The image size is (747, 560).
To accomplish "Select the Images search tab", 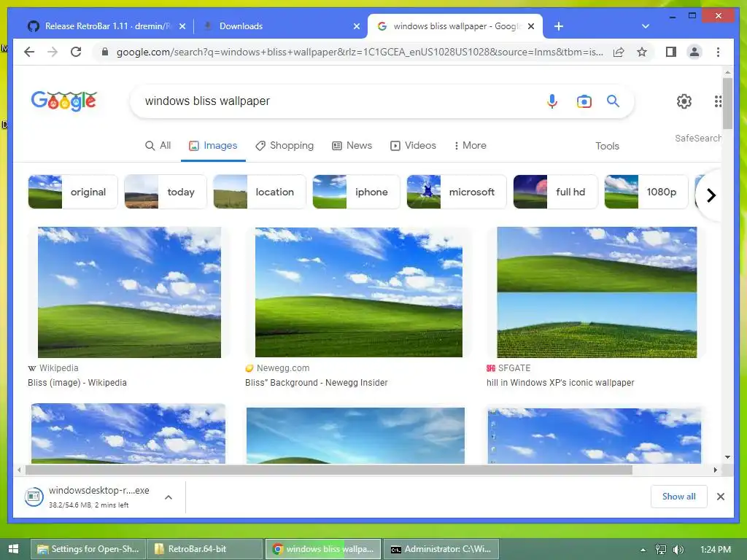I will pyautogui.click(x=213, y=145).
